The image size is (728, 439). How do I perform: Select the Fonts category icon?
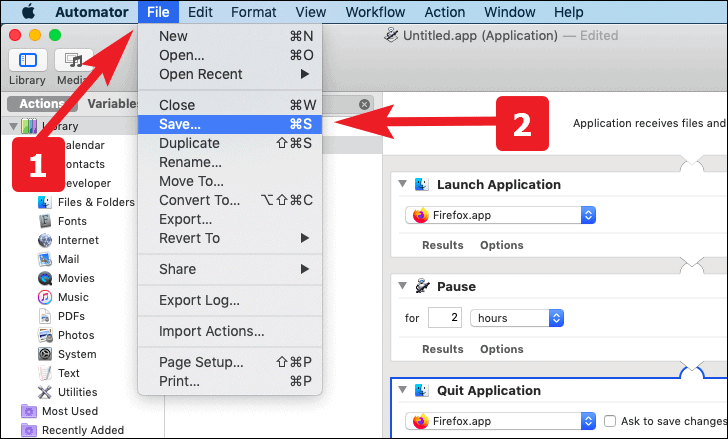[x=45, y=221]
